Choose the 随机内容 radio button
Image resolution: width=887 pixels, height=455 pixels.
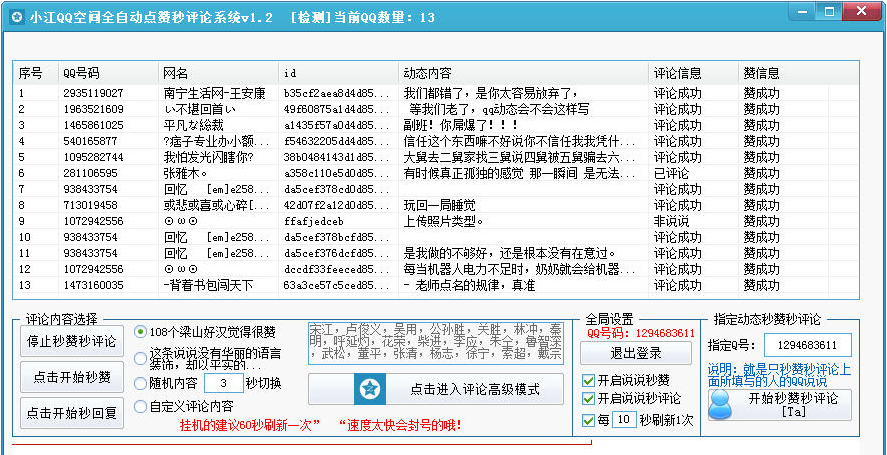[140, 384]
